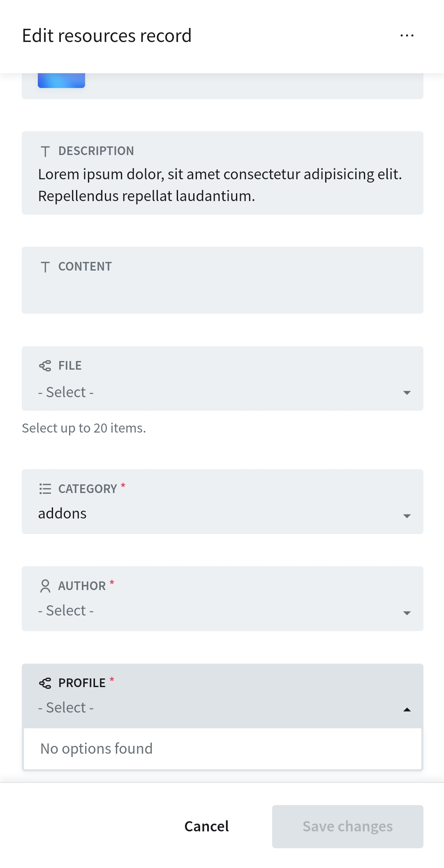Click the Cancel button

tap(206, 826)
